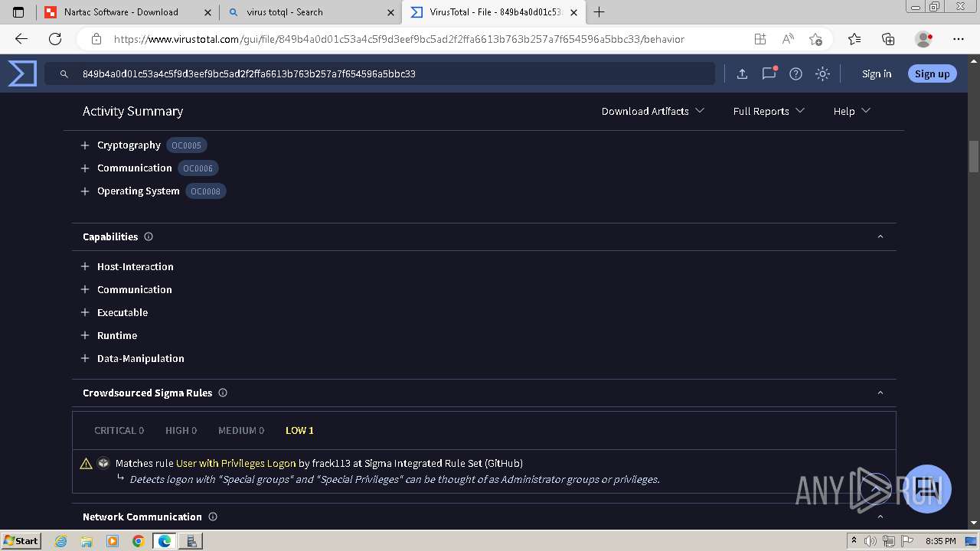Collapse the Crowdsourced Sigma Rules chevron
980x551 pixels.
(880, 393)
